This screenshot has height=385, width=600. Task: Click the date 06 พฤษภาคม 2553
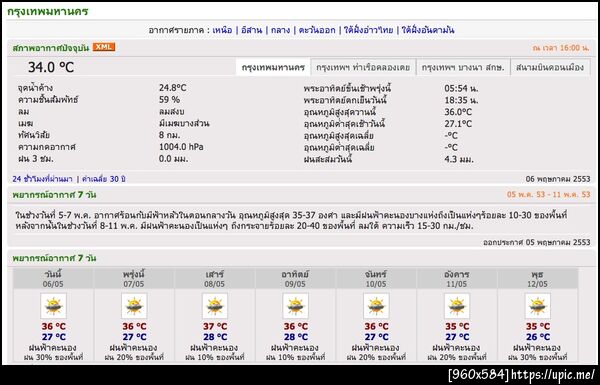pos(558,179)
